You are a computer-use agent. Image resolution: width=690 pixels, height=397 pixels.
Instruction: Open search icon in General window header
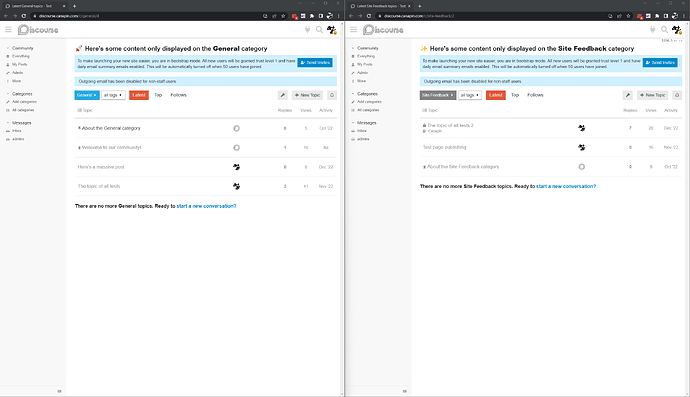click(319, 29)
